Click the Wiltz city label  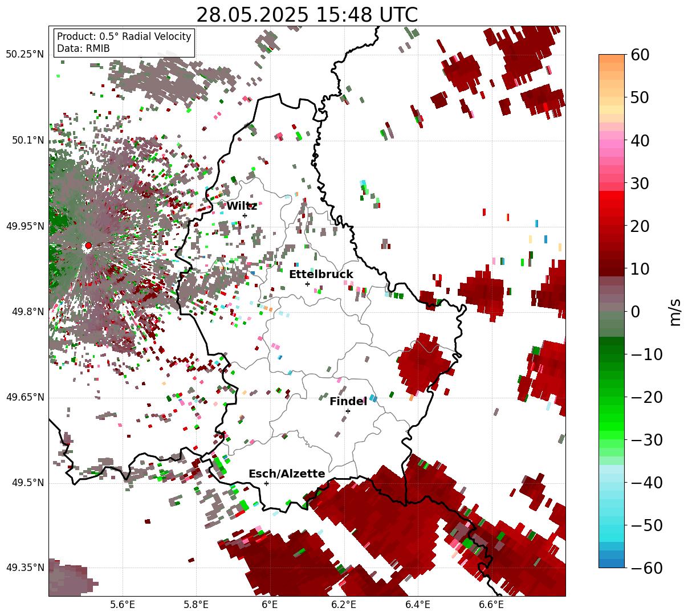point(242,206)
